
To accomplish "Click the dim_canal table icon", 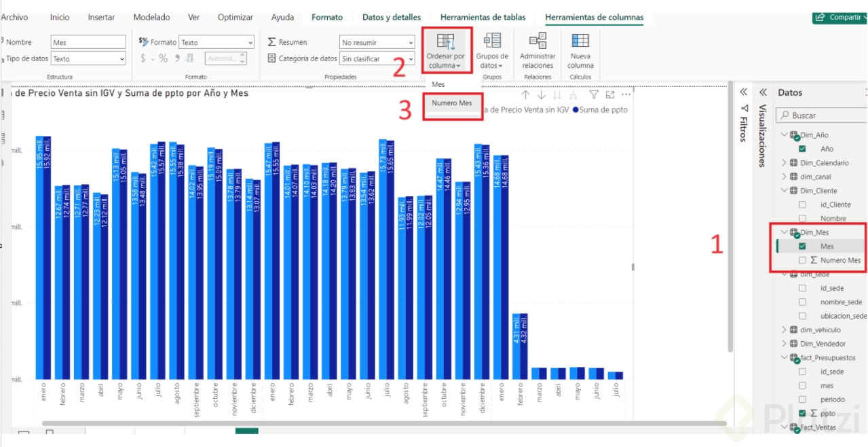I will pos(793,177).
